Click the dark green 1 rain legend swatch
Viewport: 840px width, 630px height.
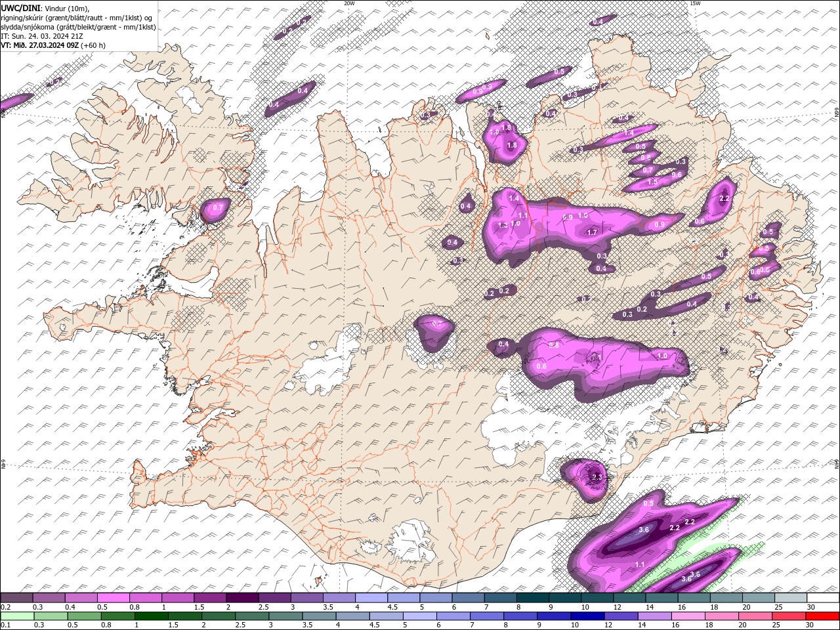pos(151,616)
